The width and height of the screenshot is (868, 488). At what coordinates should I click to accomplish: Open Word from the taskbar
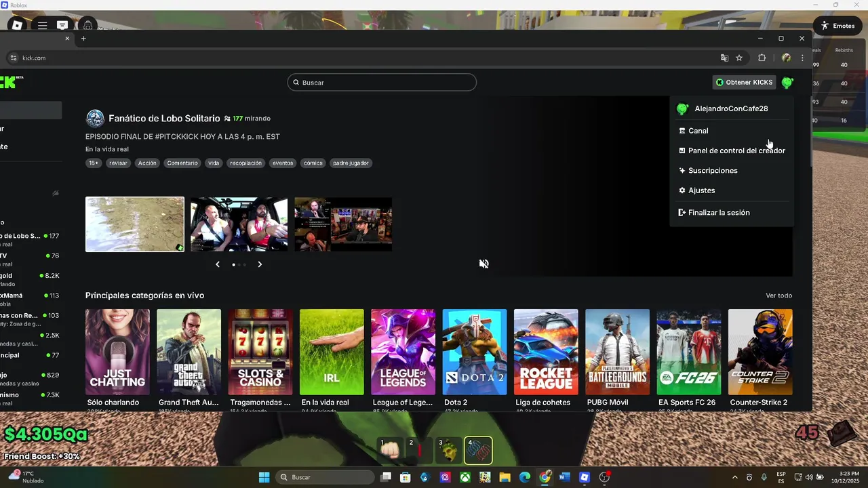(565, 477)
